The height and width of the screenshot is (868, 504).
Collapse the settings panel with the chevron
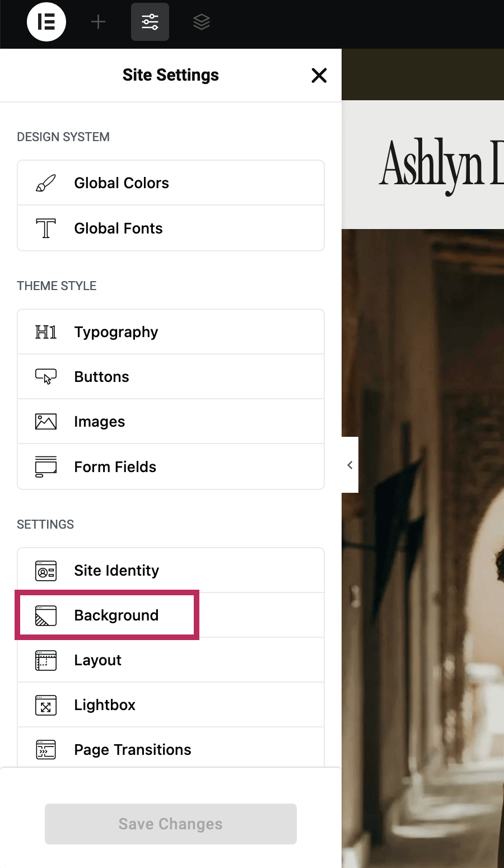coord(350,465)
